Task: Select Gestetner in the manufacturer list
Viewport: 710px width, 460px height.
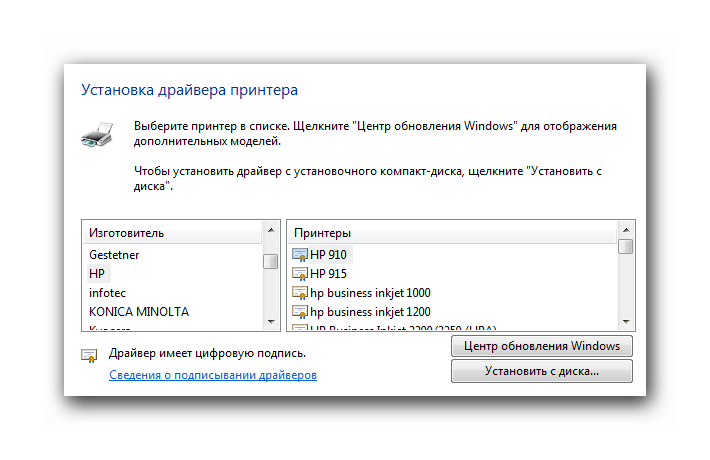Action: (114, 255)
